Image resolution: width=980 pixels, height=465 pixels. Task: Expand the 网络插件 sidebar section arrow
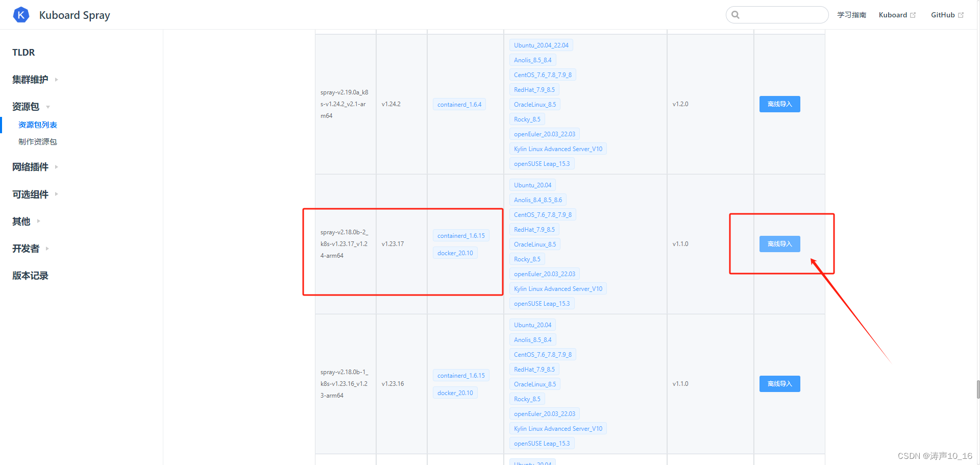[56, 167]
